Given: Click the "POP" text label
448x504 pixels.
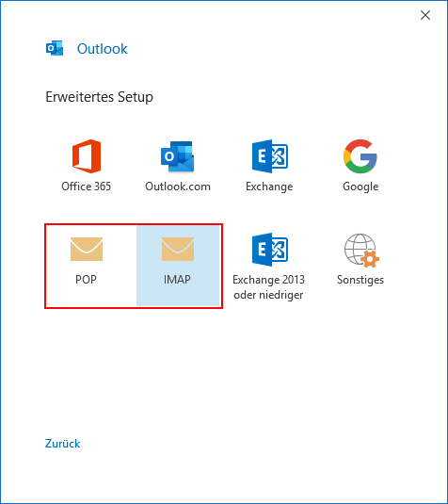Looking at the screenshot, I should coord(86,280).
